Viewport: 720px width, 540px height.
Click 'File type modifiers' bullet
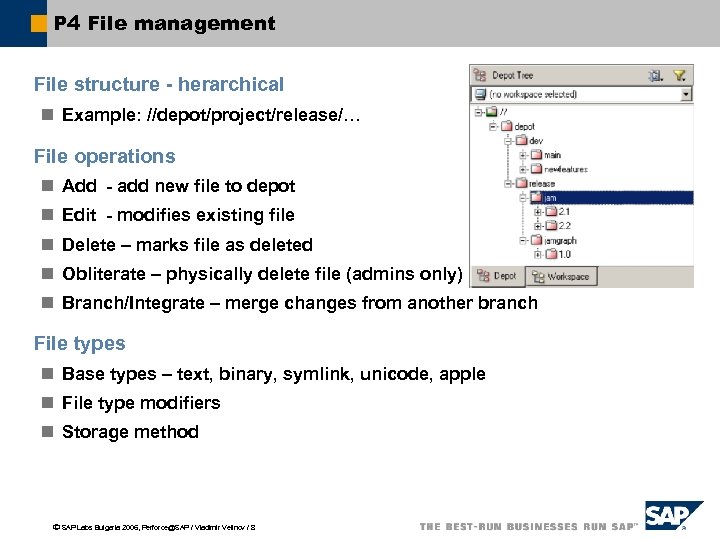pyautogui.click(x=141, y=403)
